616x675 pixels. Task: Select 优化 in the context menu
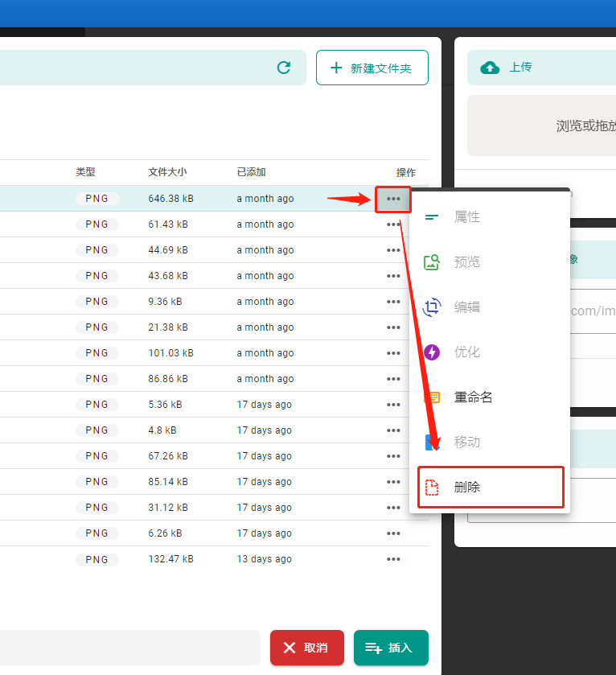[490, 352]
